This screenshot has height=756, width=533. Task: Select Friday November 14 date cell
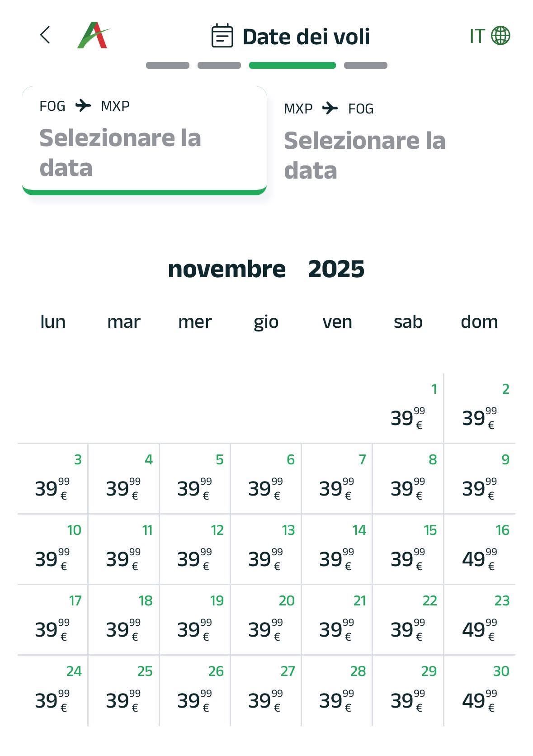337,549
